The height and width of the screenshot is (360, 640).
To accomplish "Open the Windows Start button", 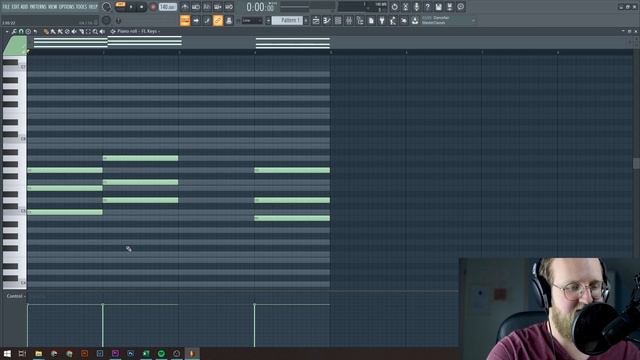I will [x=7, y=353].
